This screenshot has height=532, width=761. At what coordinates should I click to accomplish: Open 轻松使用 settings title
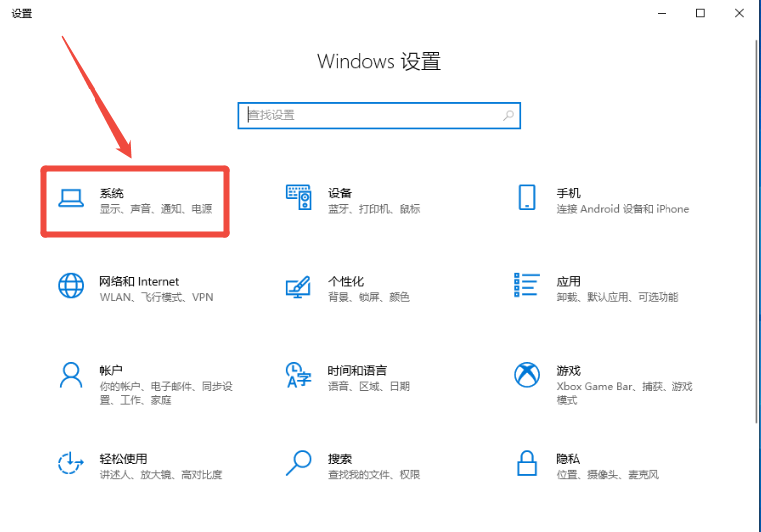coord(123,459)
